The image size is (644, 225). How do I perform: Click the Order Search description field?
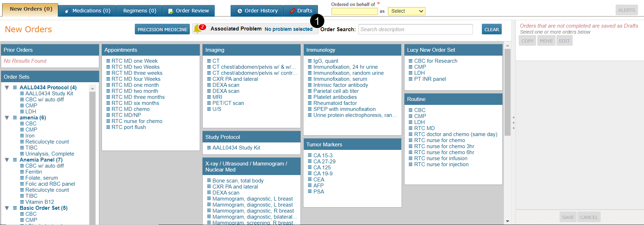(x=415, y=29)
